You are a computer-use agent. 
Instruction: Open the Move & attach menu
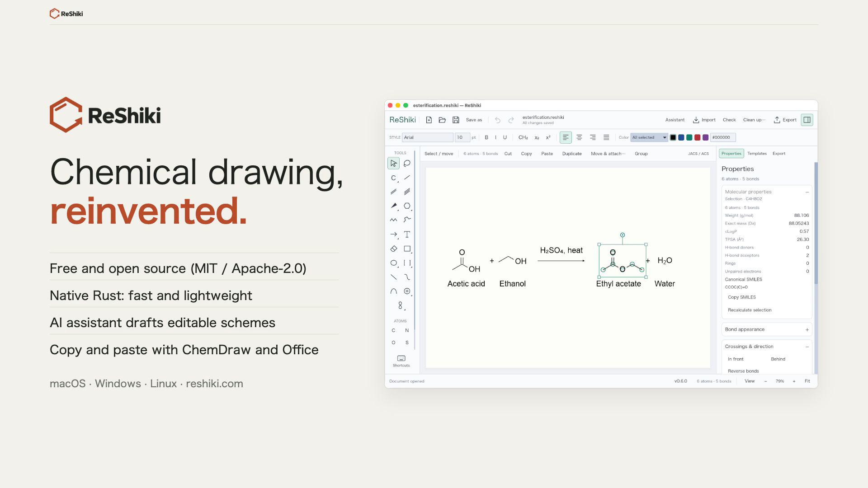click(608, 154)
